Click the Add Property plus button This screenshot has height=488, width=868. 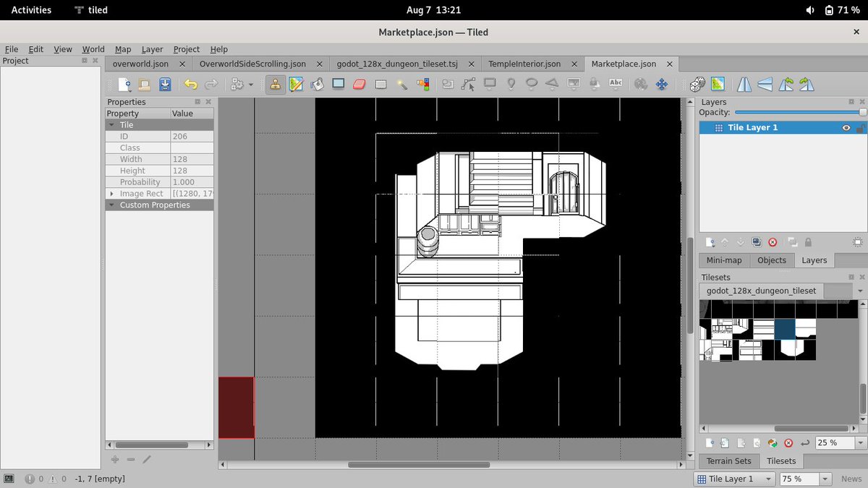[114, 459]
